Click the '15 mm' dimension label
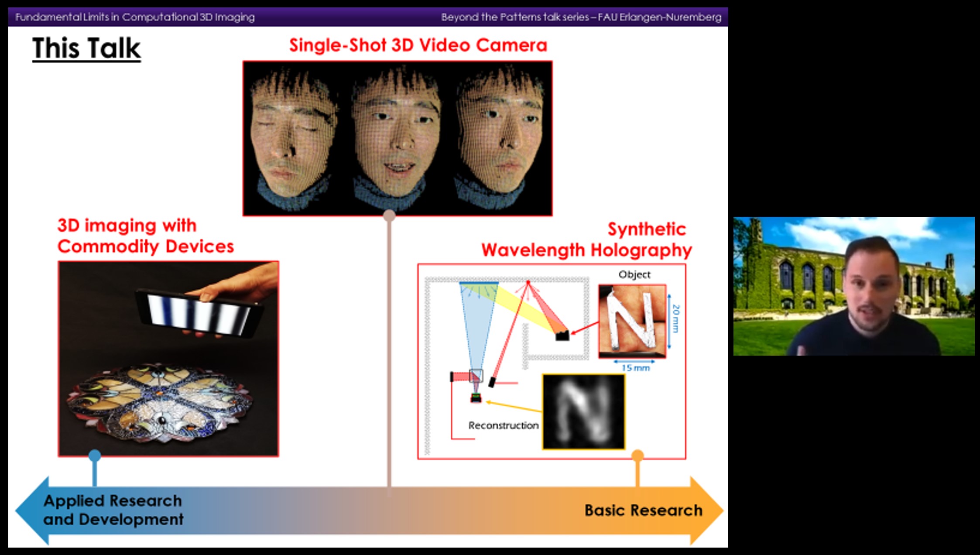Viewport: 980px width, 555px height. (x=636, y=368)
